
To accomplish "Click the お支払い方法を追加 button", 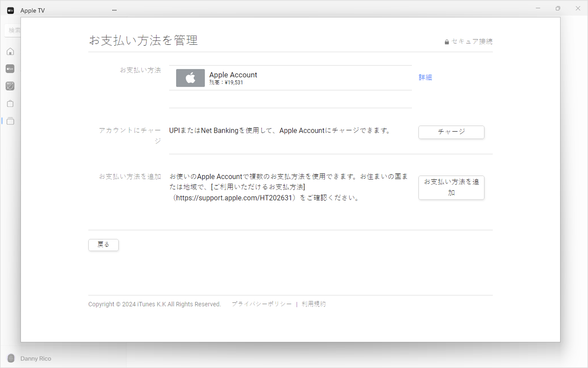I will click(451, 187).
